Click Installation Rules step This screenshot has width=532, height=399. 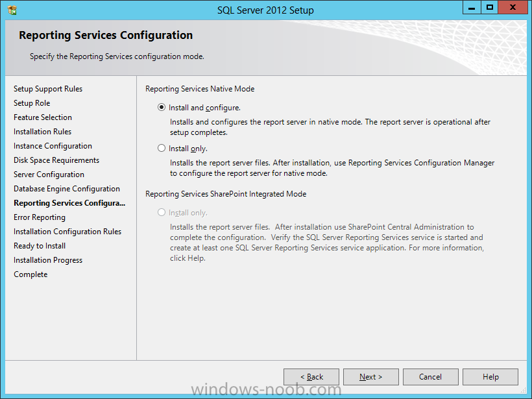(42, 132)
